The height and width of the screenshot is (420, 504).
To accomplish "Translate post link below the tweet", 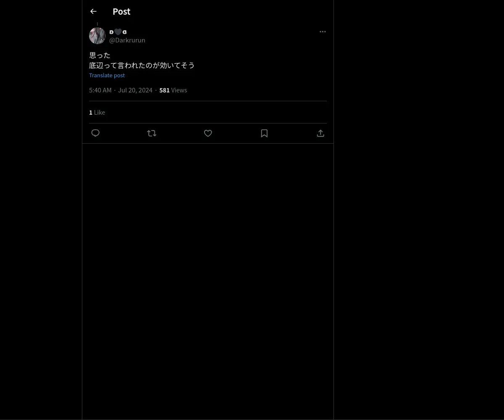I will [107, 75].
